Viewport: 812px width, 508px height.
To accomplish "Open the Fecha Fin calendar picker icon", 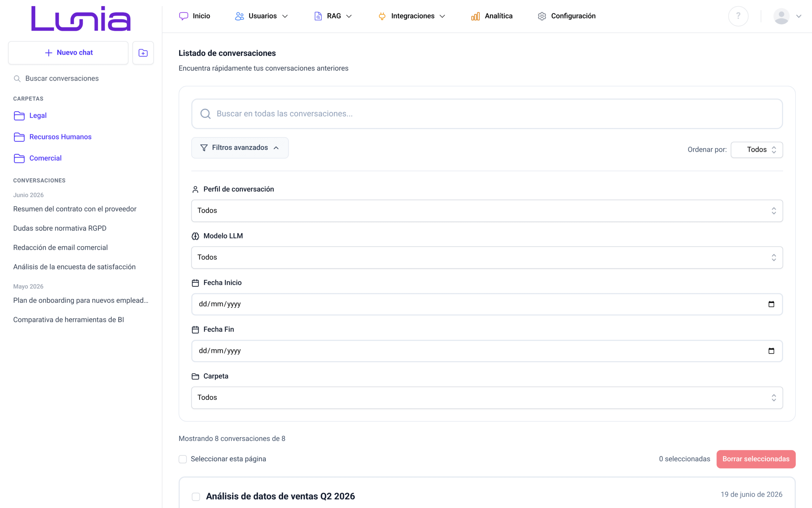I will click(x=771, y=351).
